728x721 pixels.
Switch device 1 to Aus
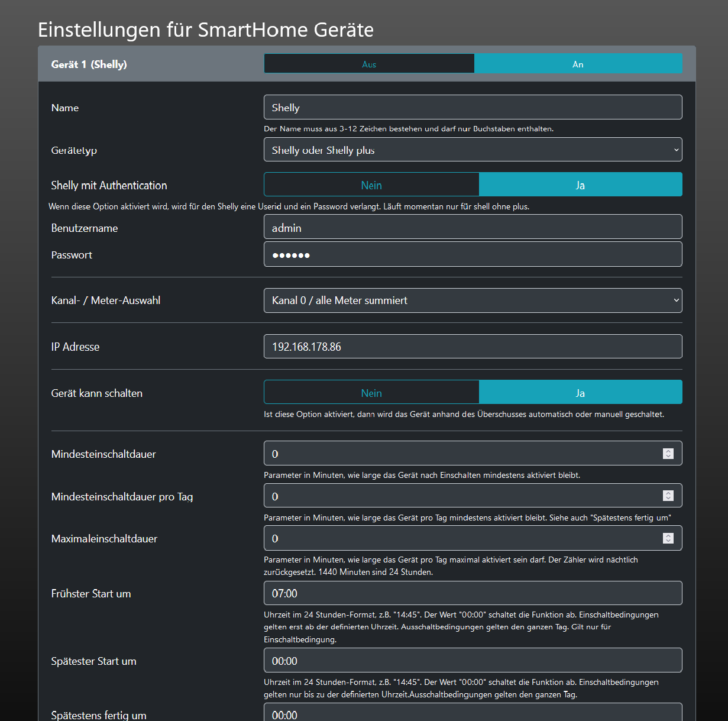click(369, 64)
